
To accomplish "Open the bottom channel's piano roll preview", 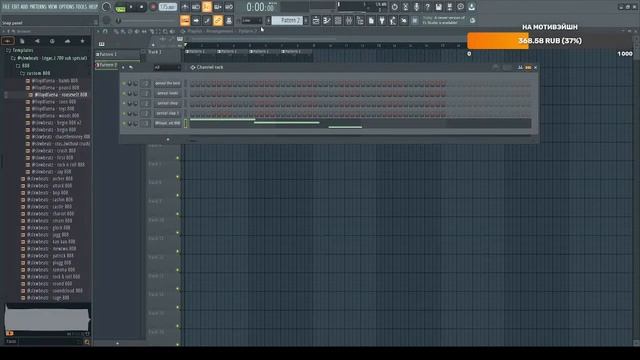I will pyautogui.click(x=360, y=123).
